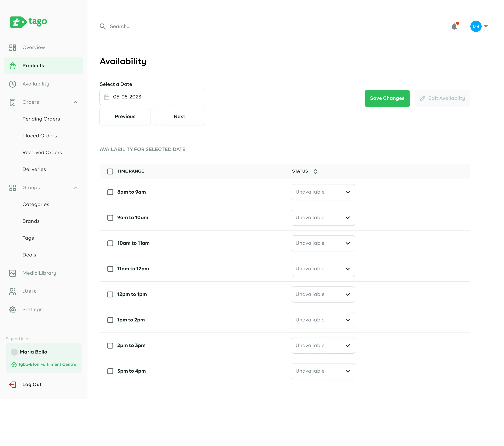Check the 8am to 9am checkbox

[110, 192]
